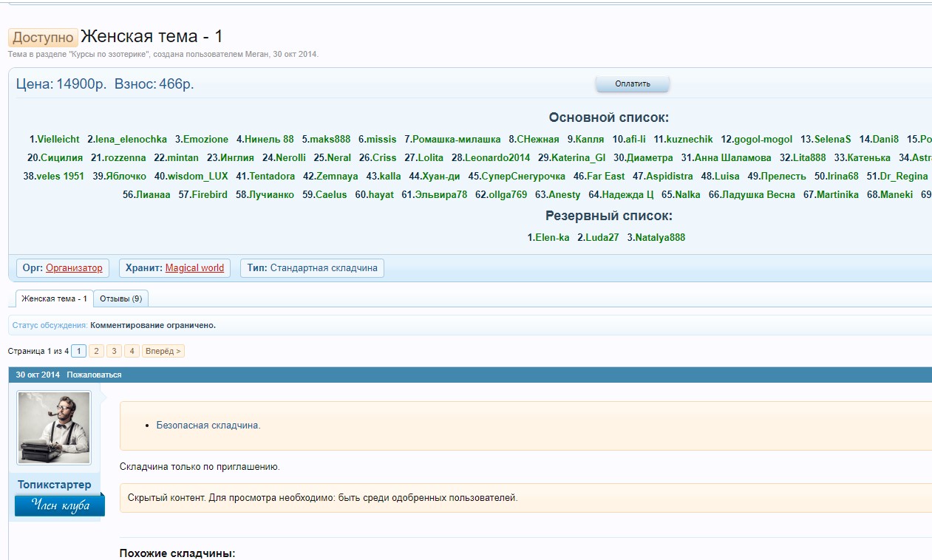Open participant afi-li profile
The image size is (932, 560).
(x=636, y=139)
